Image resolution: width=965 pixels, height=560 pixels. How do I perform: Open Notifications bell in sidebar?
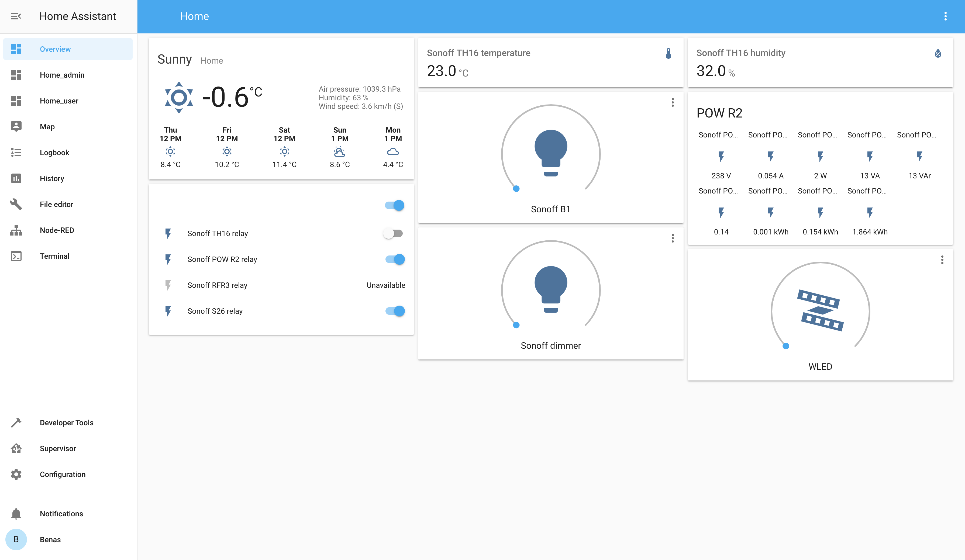[16, 514]
